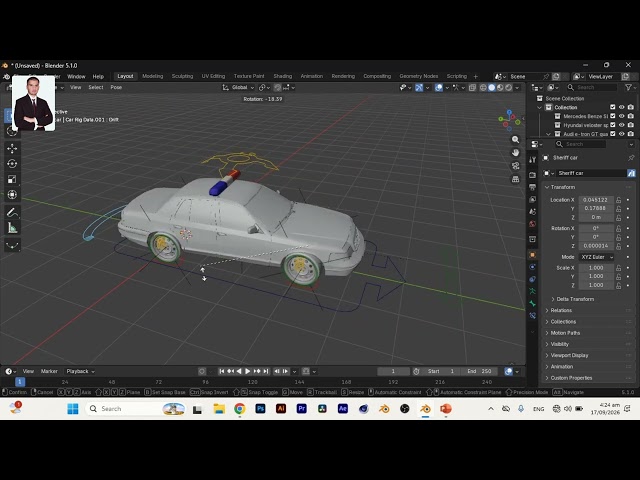
Task: Expand the Delta Transform panel
Action: coord(573,299)
